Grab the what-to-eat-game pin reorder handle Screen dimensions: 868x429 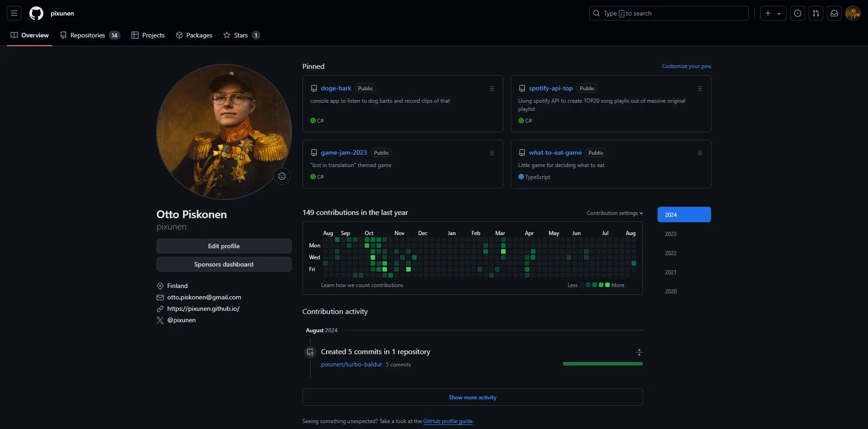pyautogui.click(x=700, y=153)
